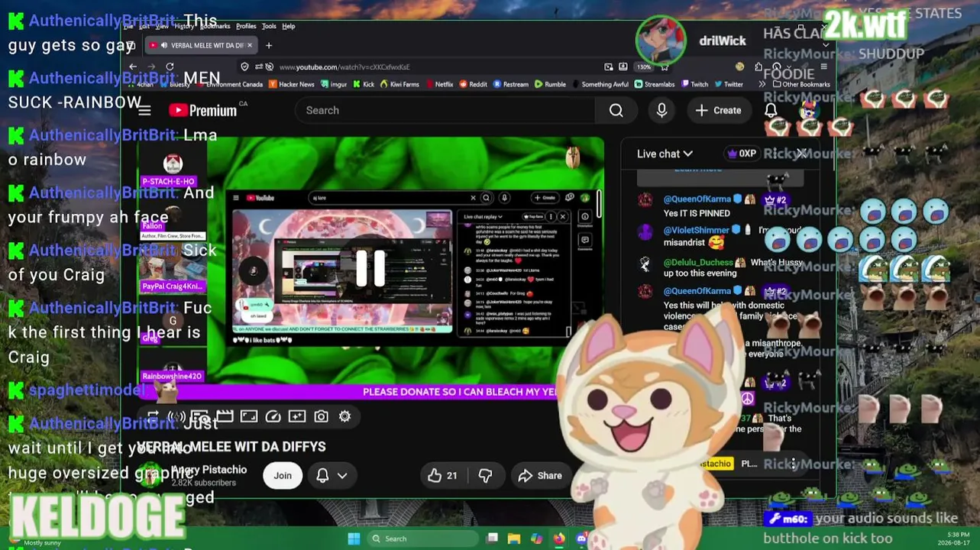Image resolution: width=980 pixels, height=550 pixels.
Task: Dislike the VERBAL MELEE video
Action: 485,475
